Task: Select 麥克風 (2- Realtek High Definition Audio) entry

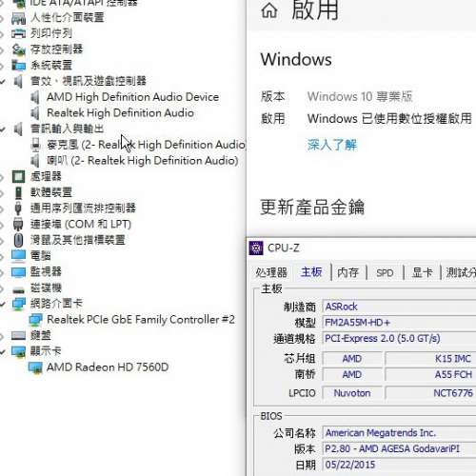Action: (x=146, y=145)
